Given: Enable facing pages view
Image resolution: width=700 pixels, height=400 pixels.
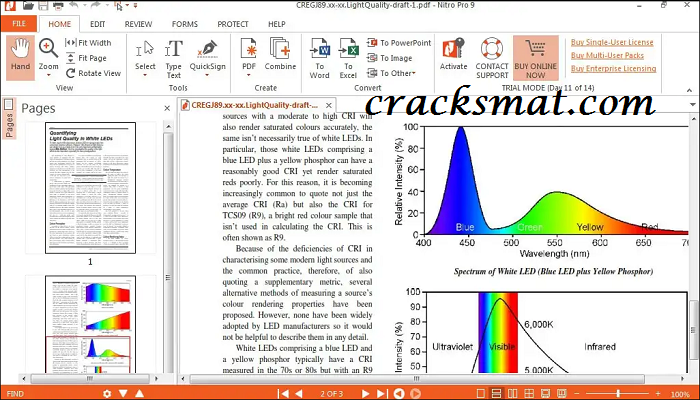Looking at the screenshot, I should click(513, 393).
